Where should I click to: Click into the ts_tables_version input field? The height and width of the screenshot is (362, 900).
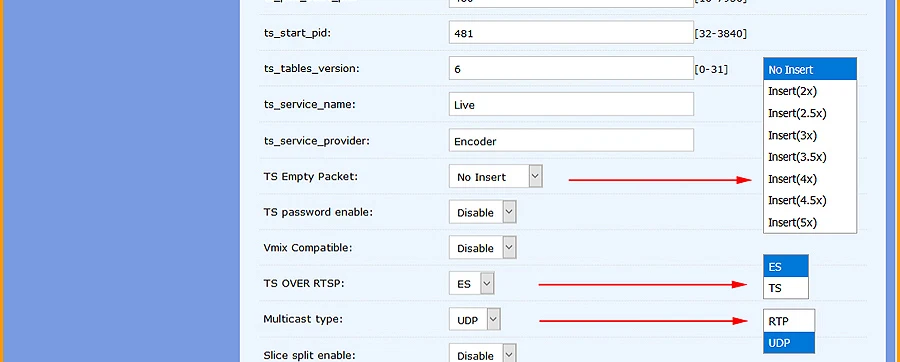(x=571, y=68)
